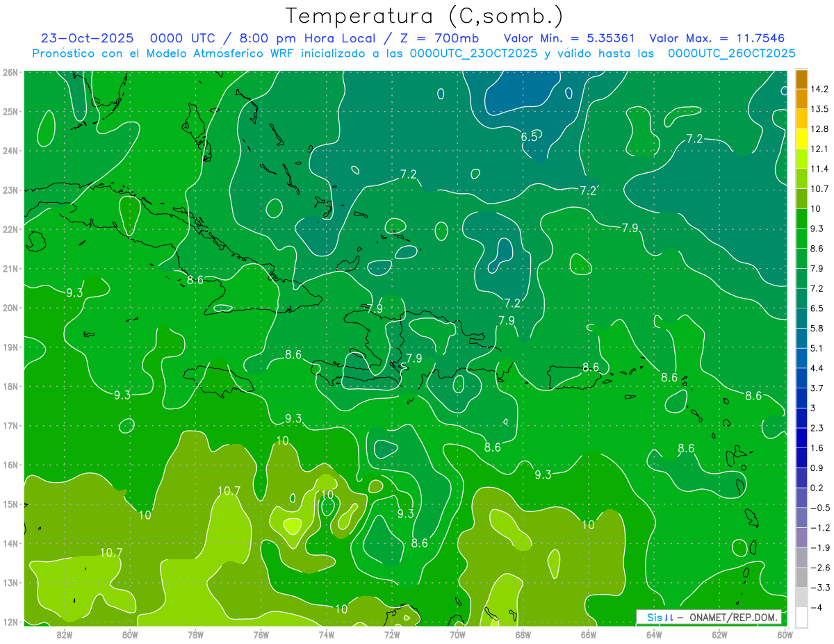Select the date text '23-Oct-2025'
This screenshot has height=644, width=834.
pyautogui.click(x=88, y=38)
